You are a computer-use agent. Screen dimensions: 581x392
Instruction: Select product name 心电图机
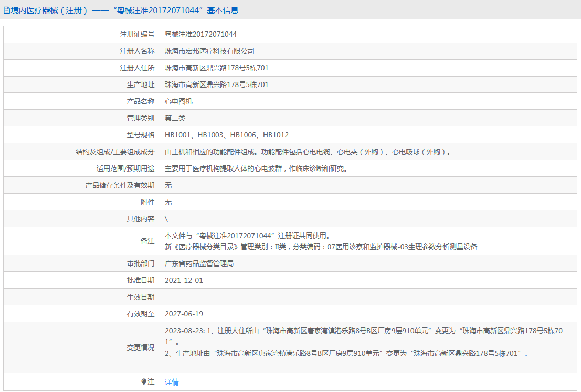point(178,101)
